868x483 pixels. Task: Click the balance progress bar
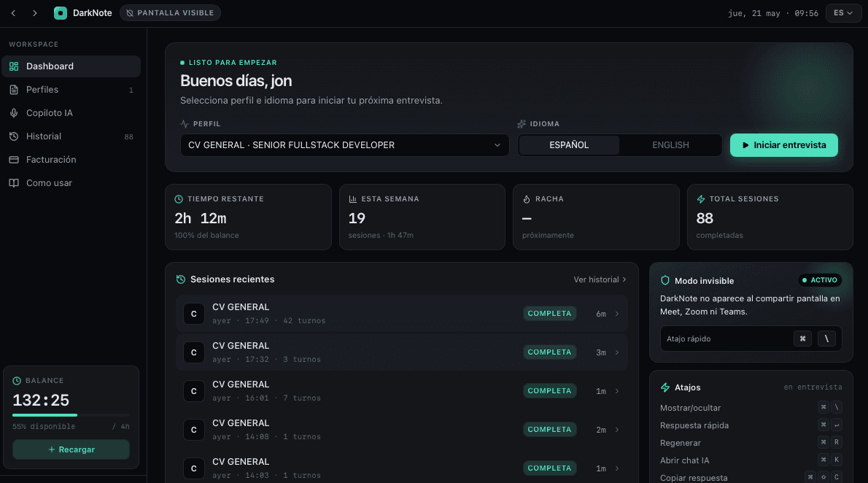(x=71, y=415)
